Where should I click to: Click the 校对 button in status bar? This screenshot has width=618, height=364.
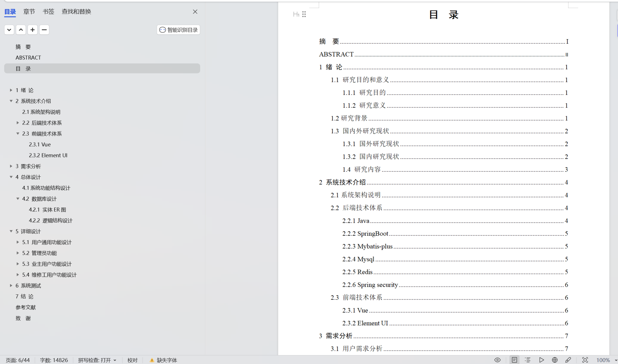(x=133, y=360)
